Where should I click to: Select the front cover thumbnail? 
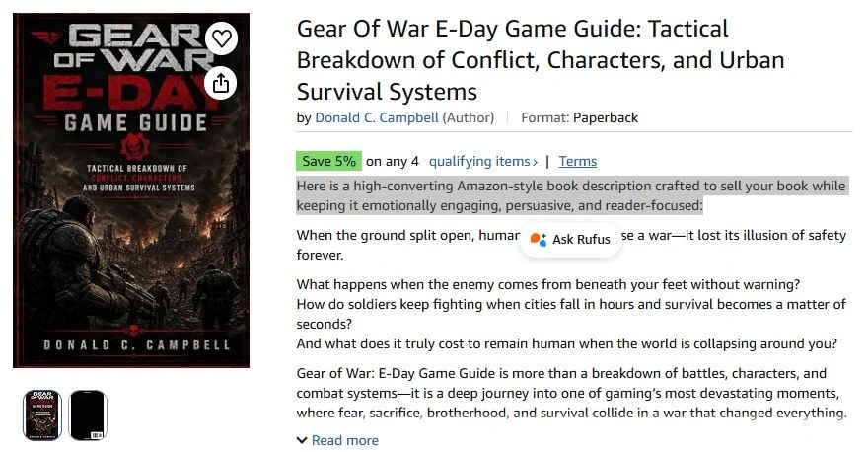pyautogui.click(x=42, y=415)
